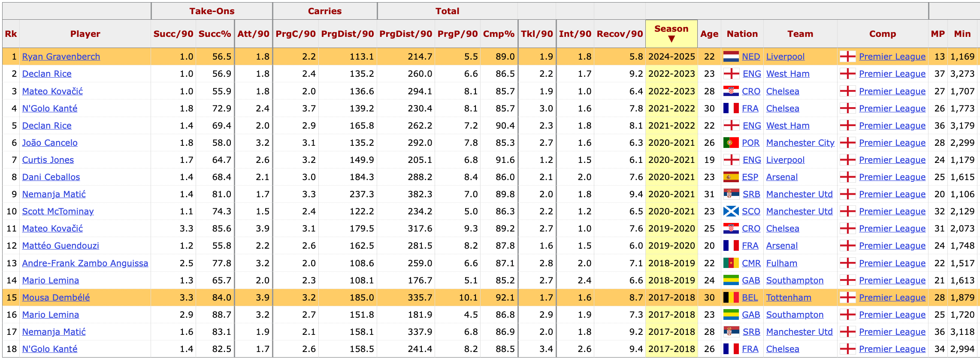Click the England flag in Curtis Jones's Nation cell
Viewport: 980px width, 361px height.
tap(731, 160)
